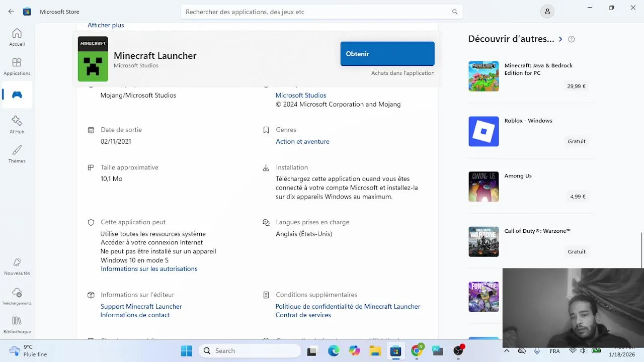Click the date 1/18/2026 in tray
This screenshot has width=644, height=362.
tap(622, 354)
